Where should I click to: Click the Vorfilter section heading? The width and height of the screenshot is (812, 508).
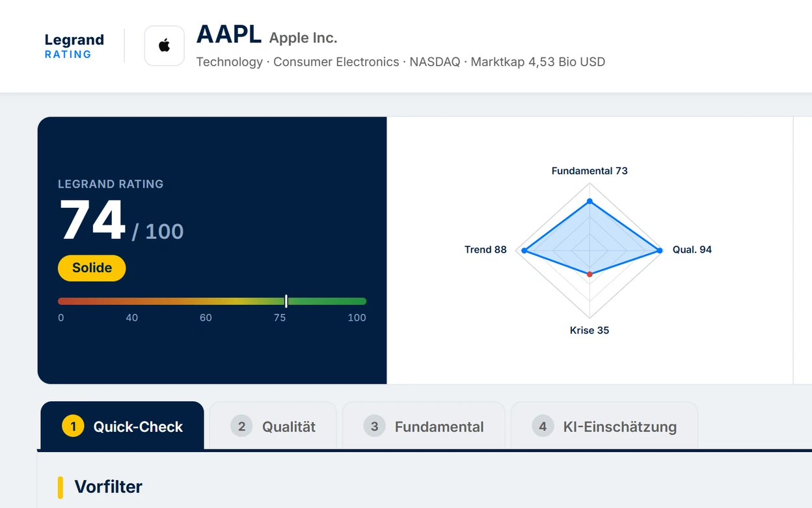coord(108,487)
